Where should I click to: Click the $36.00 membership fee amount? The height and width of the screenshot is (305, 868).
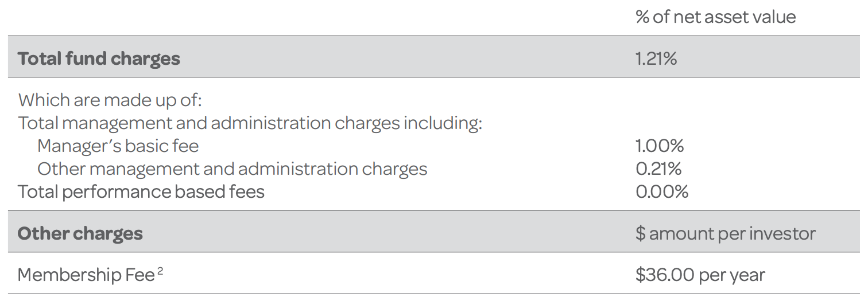665,275
